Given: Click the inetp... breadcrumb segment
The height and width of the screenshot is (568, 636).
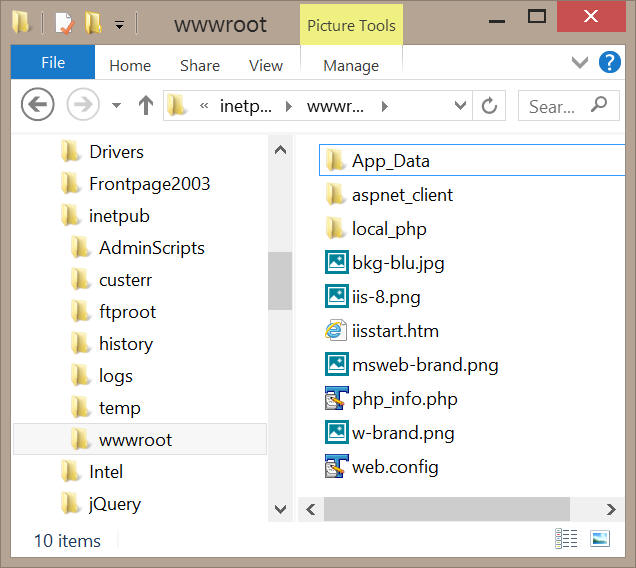Looking at the screenshot, I should tap(246, 106).
